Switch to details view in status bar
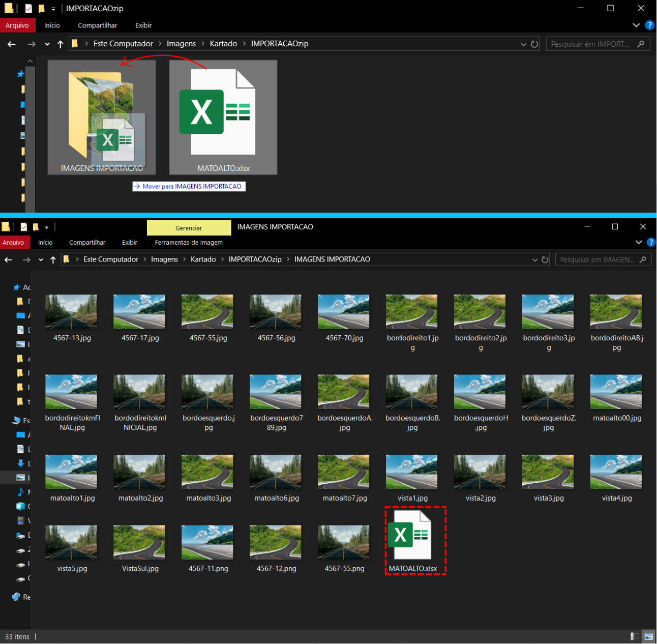The height and width of the screenshot is (644, 657). (x=635, y=636)
